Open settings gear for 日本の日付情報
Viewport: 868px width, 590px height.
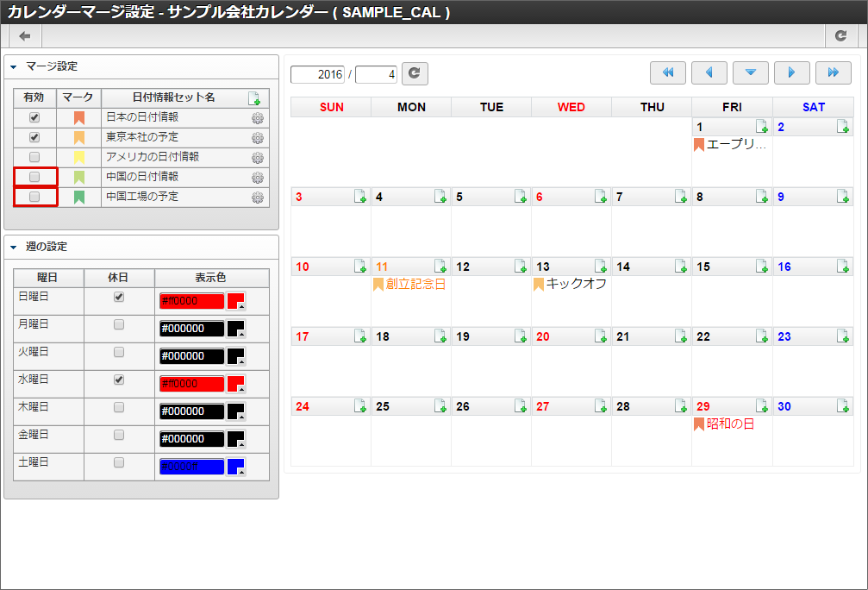(x=257, y=118)
